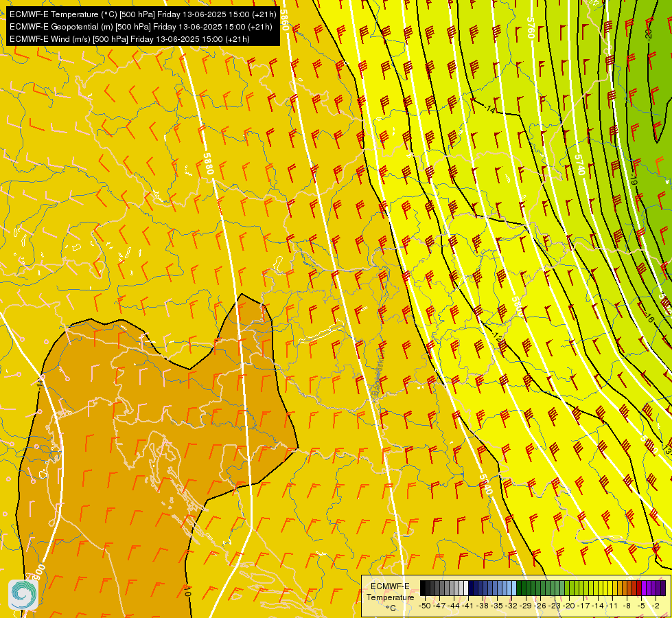672x618 pixels.
Task: Click the -38 legend tick label
Action: coord(482,606)
